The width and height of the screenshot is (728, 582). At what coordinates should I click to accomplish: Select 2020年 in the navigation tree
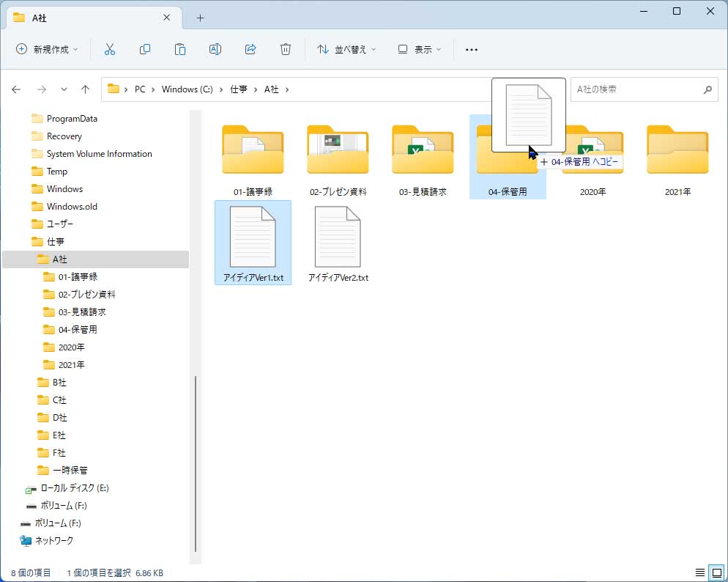click(x=64, y=348)
